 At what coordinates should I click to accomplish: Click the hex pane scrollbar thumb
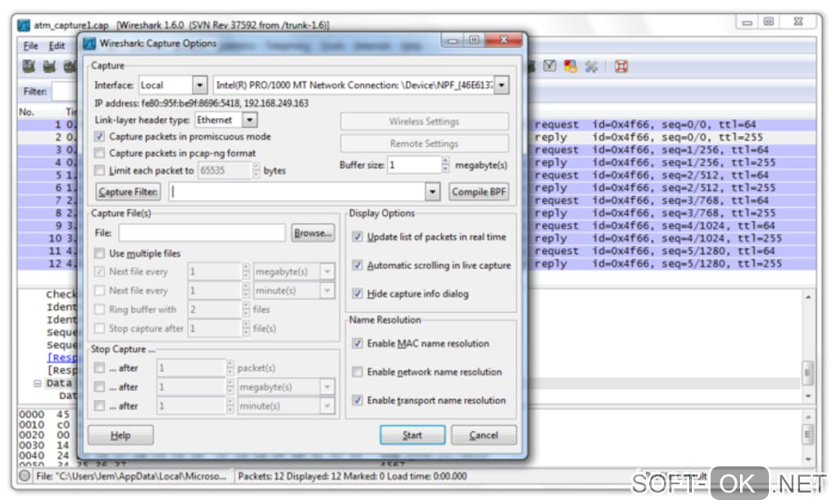coord(808,434)
